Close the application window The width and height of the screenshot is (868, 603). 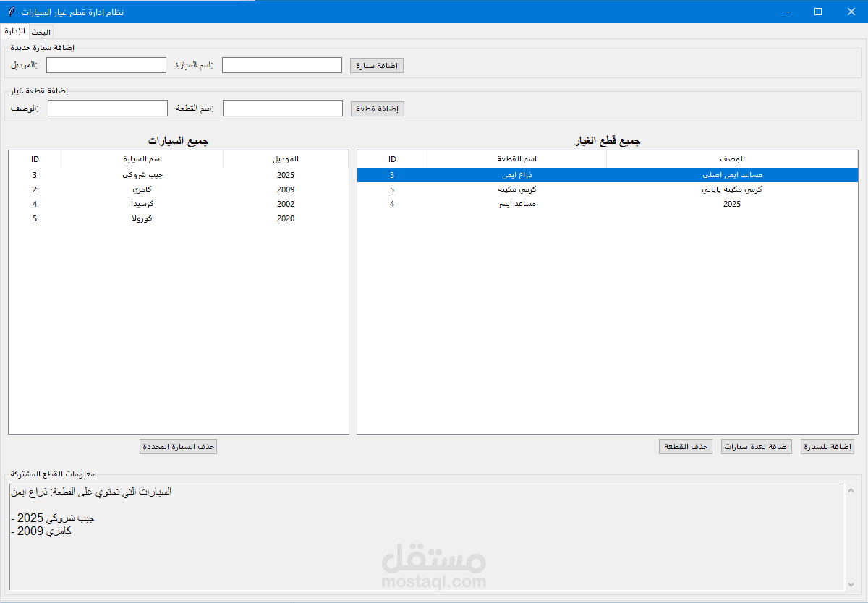pyautogui.click(x=851, y=12)
